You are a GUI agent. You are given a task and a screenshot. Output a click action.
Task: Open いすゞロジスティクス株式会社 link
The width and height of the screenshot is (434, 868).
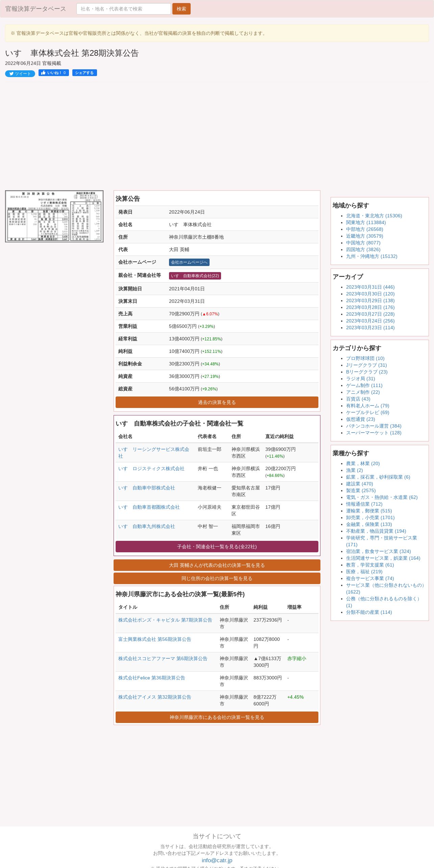coord(151,468)
